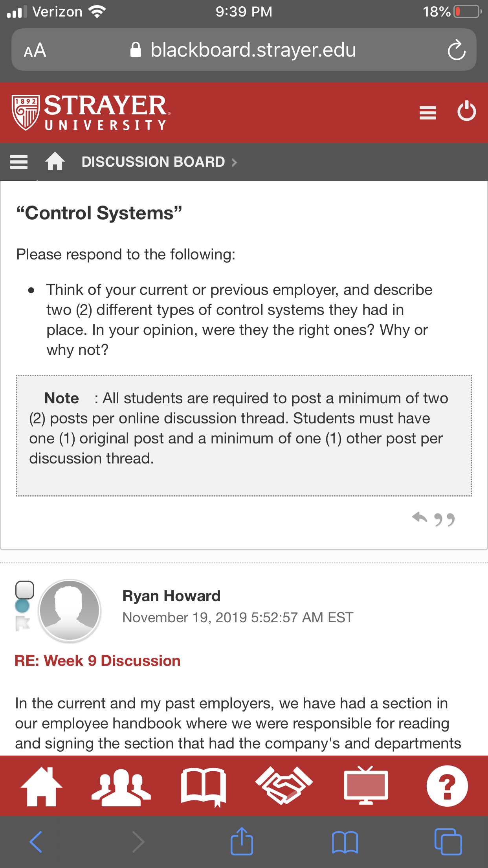Viewport: 488px width, 868px height.
Task: Tap the logout power icon
Action: (467, 111)
